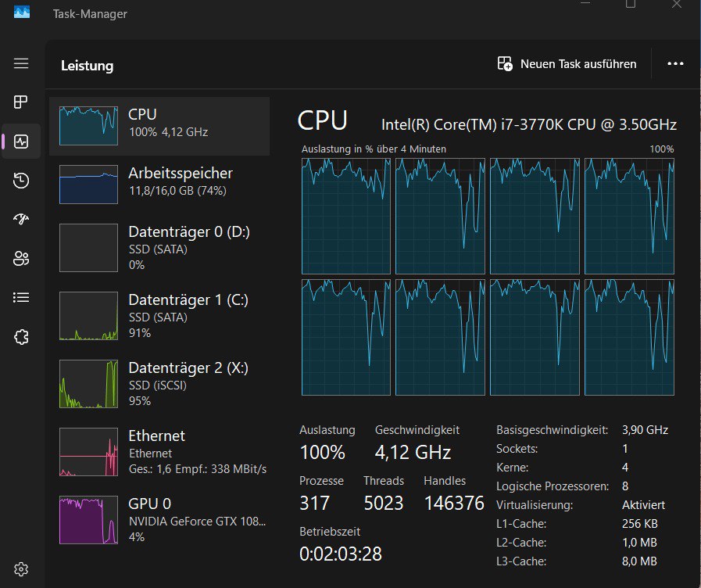Open the Services puzzle-piece sidebar icon
The image size is (701, 588).
click(x=21, y=337)
